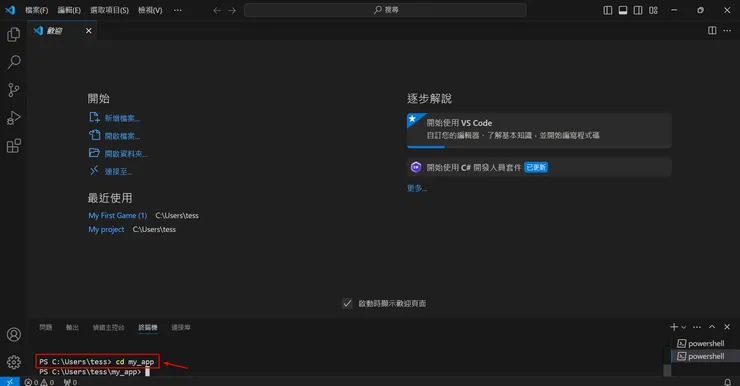
Task: Close the terminal panel
Action: (727, 327)
